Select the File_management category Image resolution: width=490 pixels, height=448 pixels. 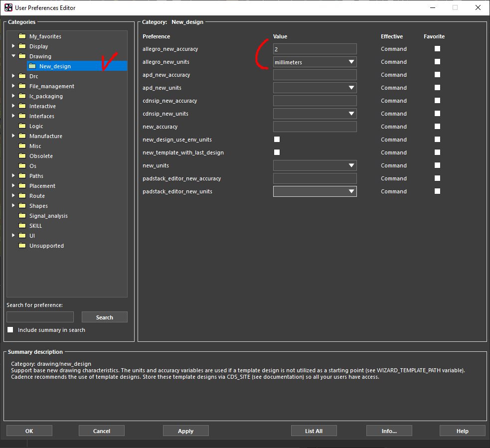(x=52, y=86)
